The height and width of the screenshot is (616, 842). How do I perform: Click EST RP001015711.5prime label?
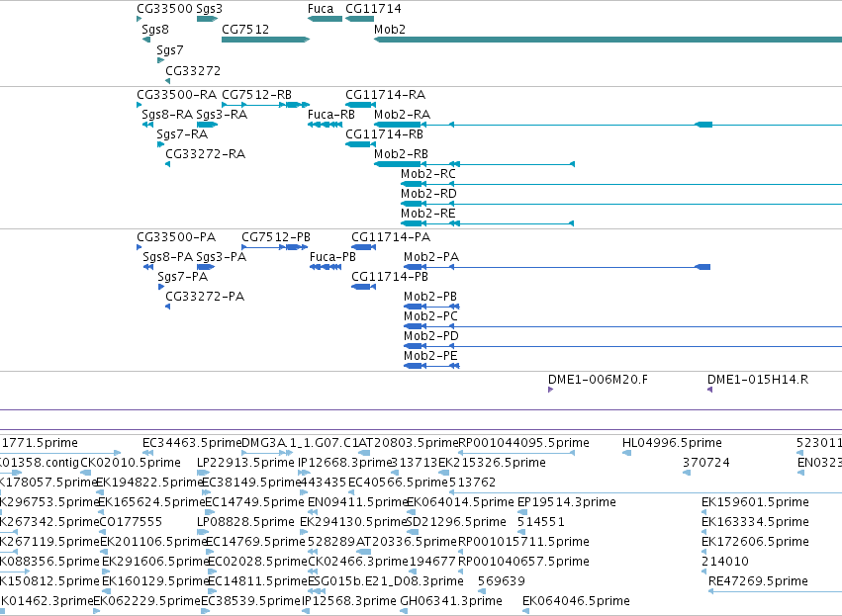point(523,543)
